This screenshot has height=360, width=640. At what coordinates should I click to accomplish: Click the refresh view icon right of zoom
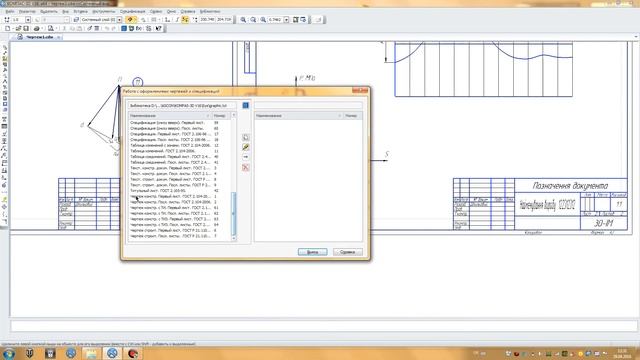(x=303, y=20)
